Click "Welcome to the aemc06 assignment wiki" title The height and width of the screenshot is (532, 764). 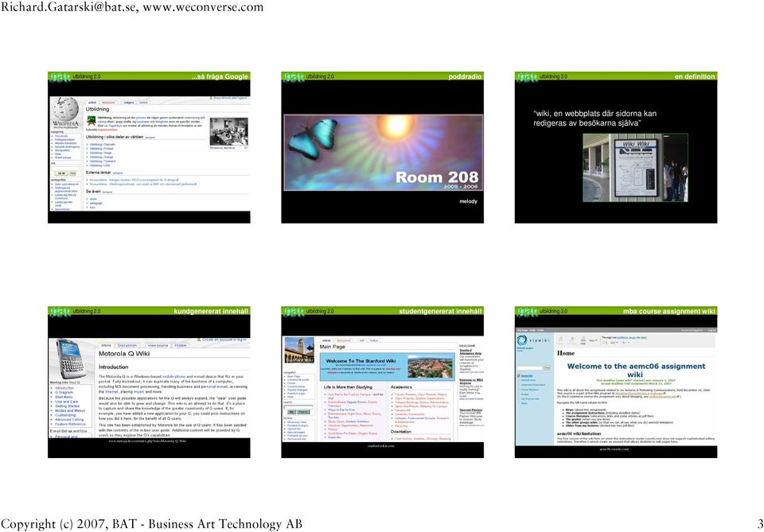point(635,371)
